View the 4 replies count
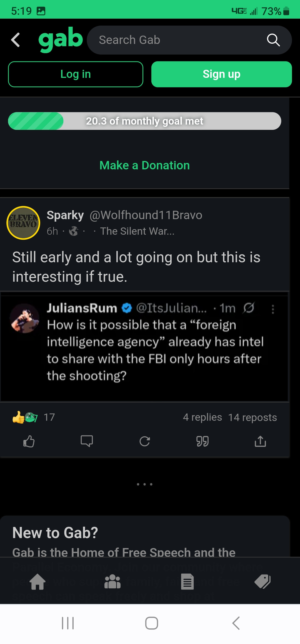 (202, 417)
